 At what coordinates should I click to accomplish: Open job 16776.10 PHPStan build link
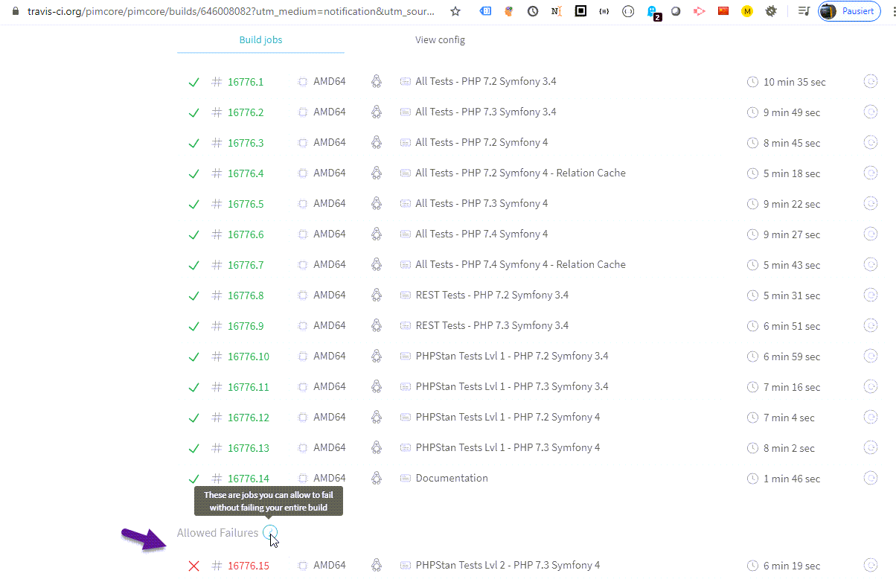(249, 357)
